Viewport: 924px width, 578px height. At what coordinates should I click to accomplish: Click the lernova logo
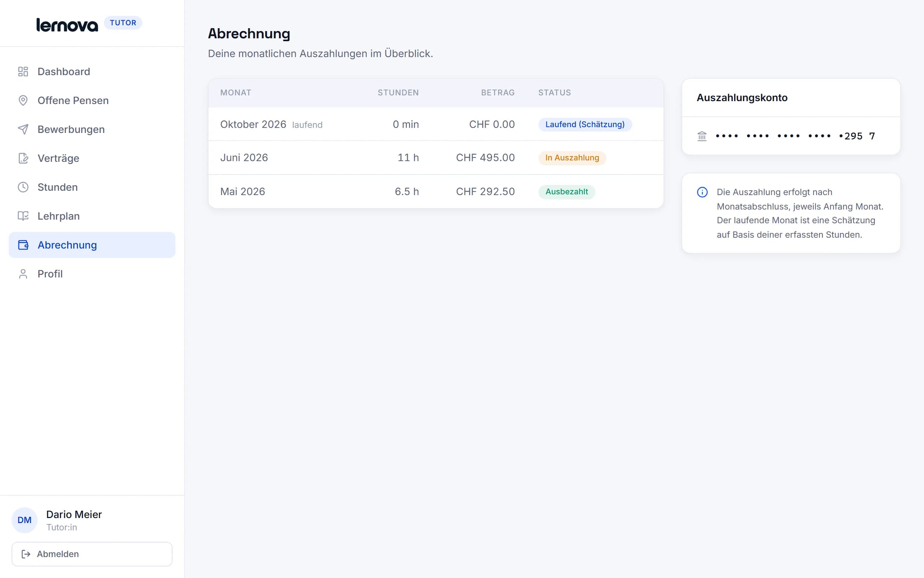(67, 25)
